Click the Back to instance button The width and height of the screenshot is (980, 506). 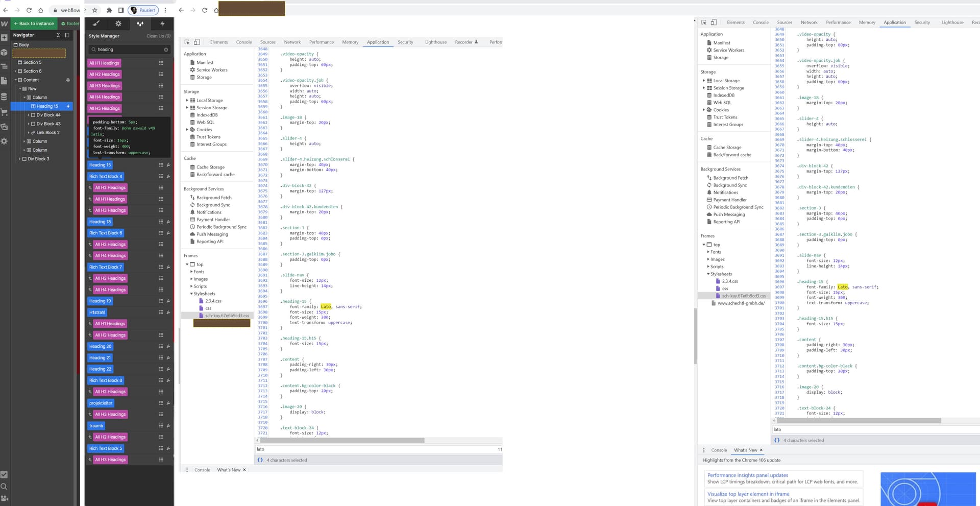click(x=34, y=23)
